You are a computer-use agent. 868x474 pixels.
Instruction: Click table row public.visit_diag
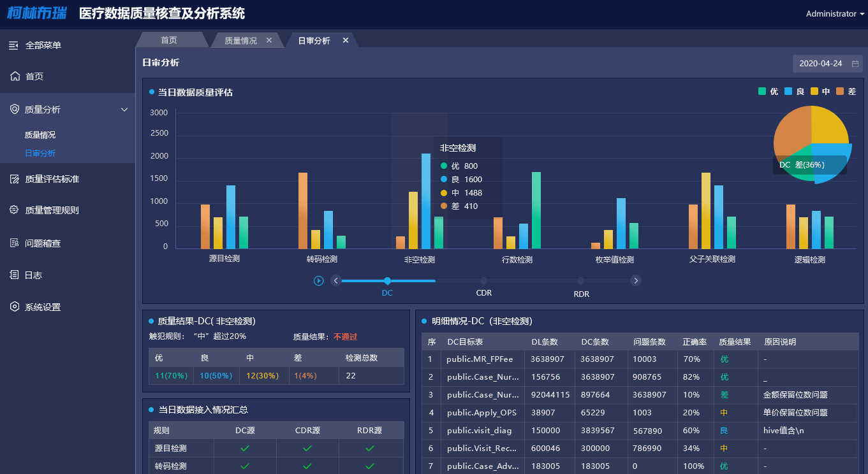pos(640,431)
